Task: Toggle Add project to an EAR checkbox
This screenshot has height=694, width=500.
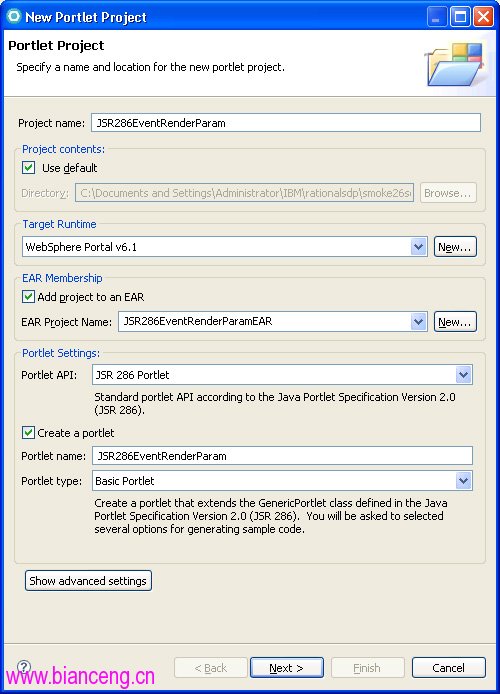Action: tap(28, 297)
